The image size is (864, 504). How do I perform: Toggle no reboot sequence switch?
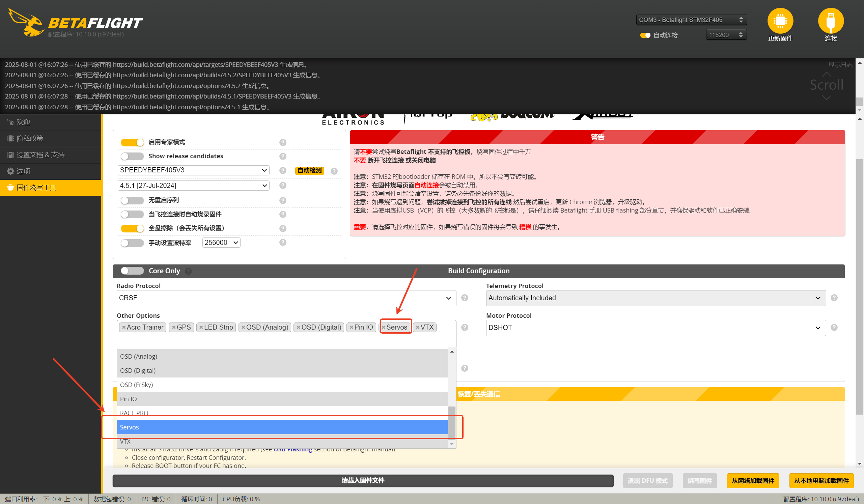[132, 200]
